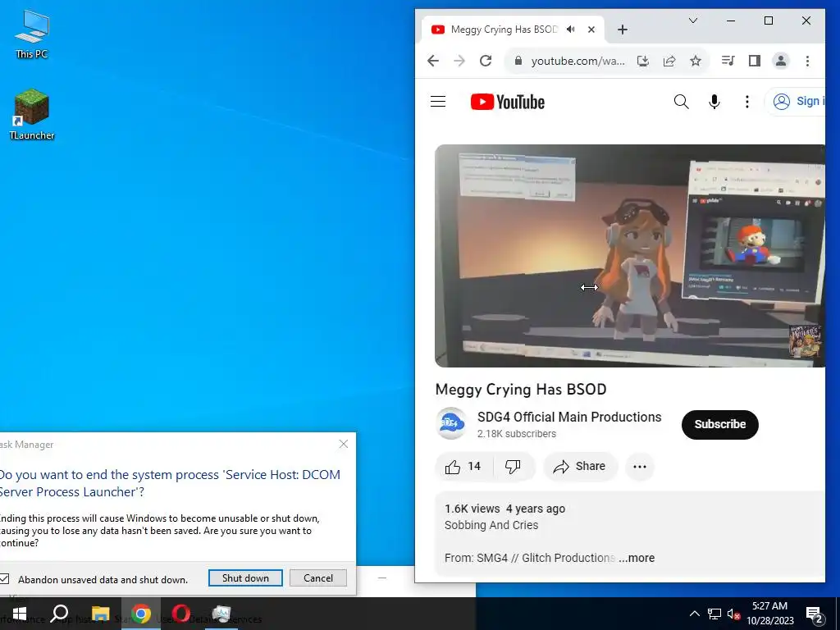
Task: Click YouTube voice search microphone
Action: 714,101
